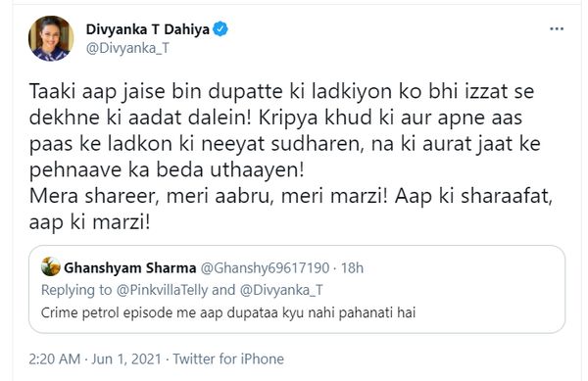The width and height of the screenshot is (588, 381).
Task: Click the 'pehnaave ka beda uthaayen!' line
Action: pyautogui.click(x=167, y=170)
